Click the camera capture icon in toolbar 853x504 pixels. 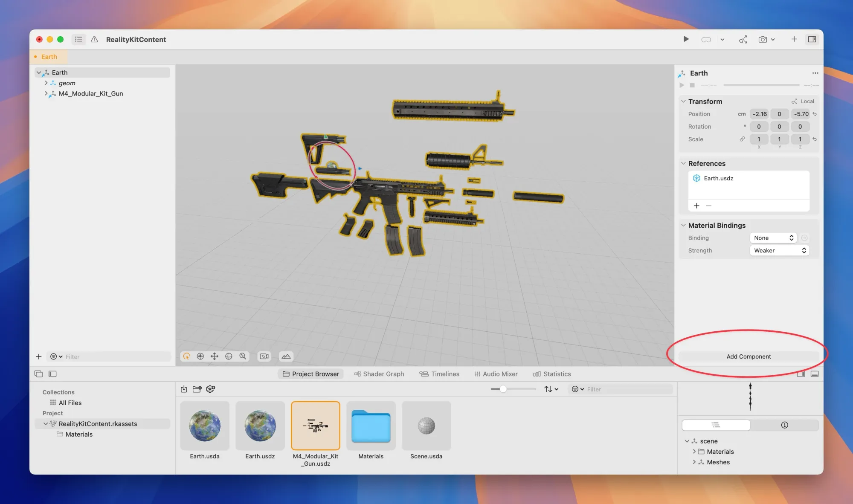(763, 39)
